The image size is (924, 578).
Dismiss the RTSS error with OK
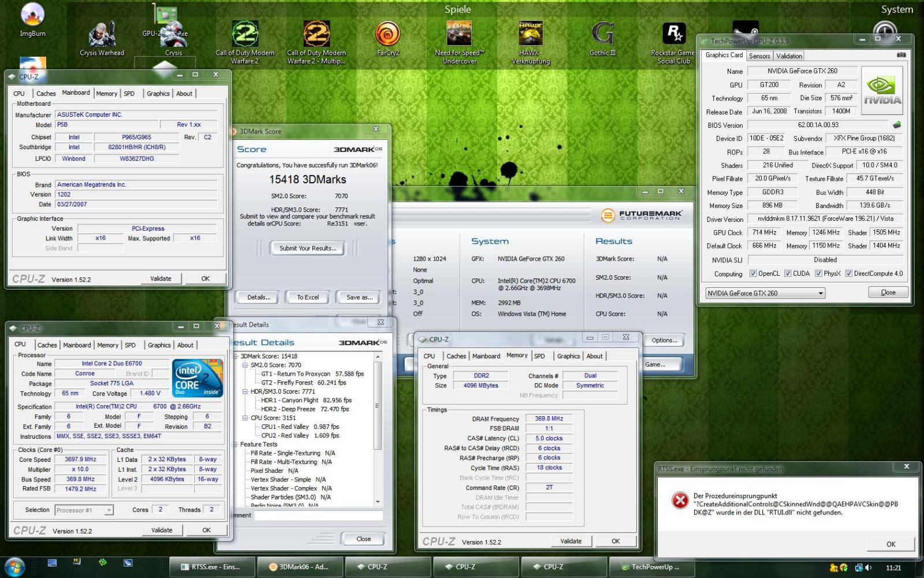(891, 544)
